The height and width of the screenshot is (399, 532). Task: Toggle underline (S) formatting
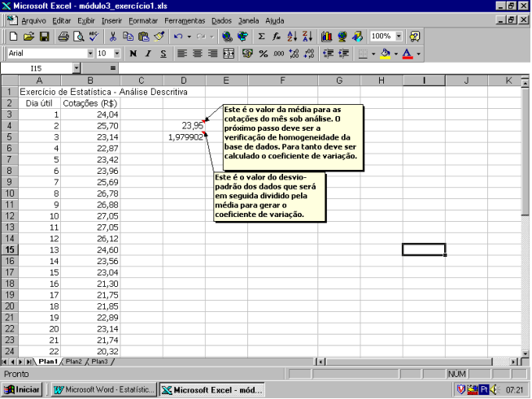click(164, 54)
